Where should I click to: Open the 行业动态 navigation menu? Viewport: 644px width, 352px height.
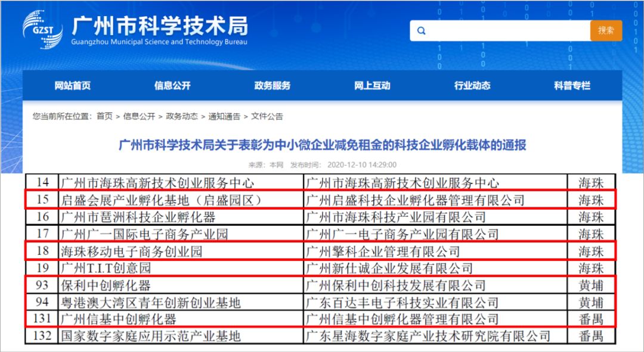point(472,85)
